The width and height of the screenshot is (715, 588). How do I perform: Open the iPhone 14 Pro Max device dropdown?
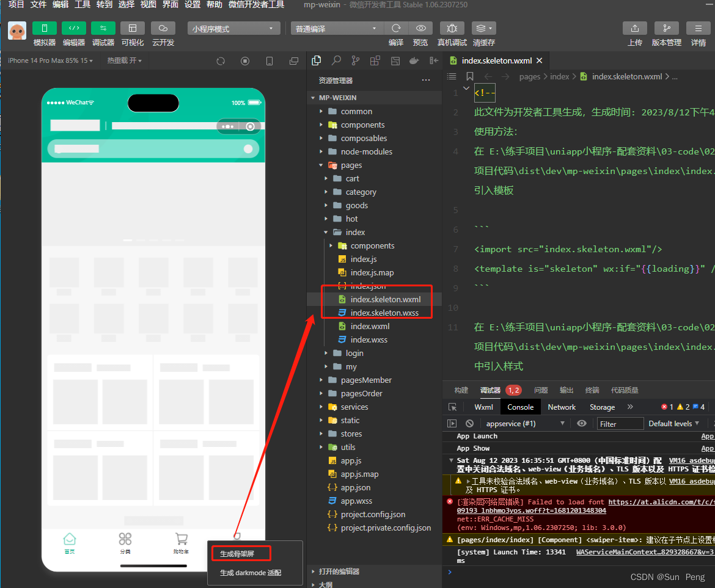point(50,60)
